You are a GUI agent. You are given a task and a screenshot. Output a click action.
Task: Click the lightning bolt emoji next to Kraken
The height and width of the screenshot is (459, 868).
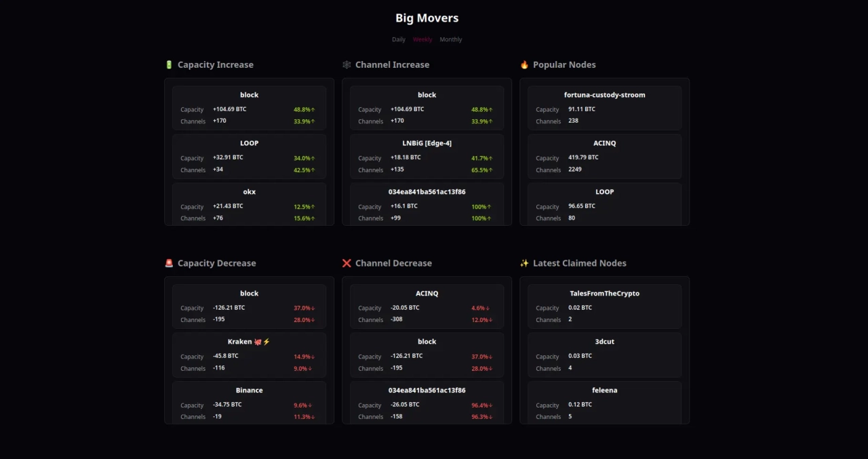coord(267,342)
